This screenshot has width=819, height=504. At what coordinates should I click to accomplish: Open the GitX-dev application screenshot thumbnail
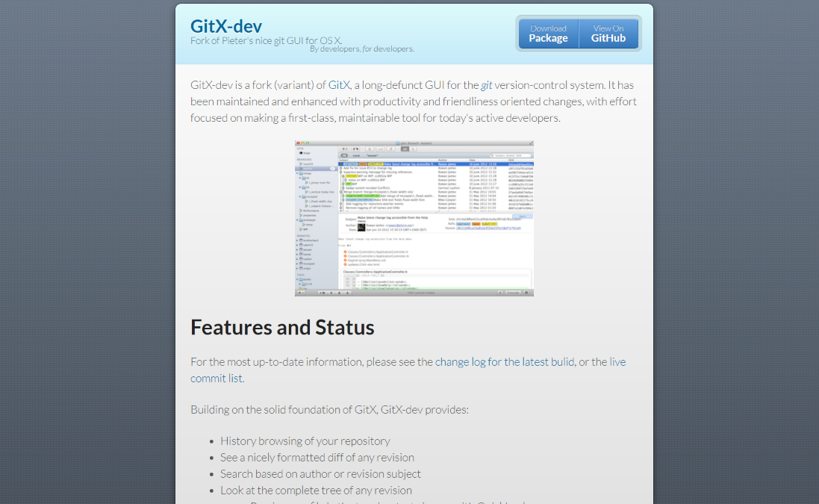pyautogui.click(x=414, y=218)
